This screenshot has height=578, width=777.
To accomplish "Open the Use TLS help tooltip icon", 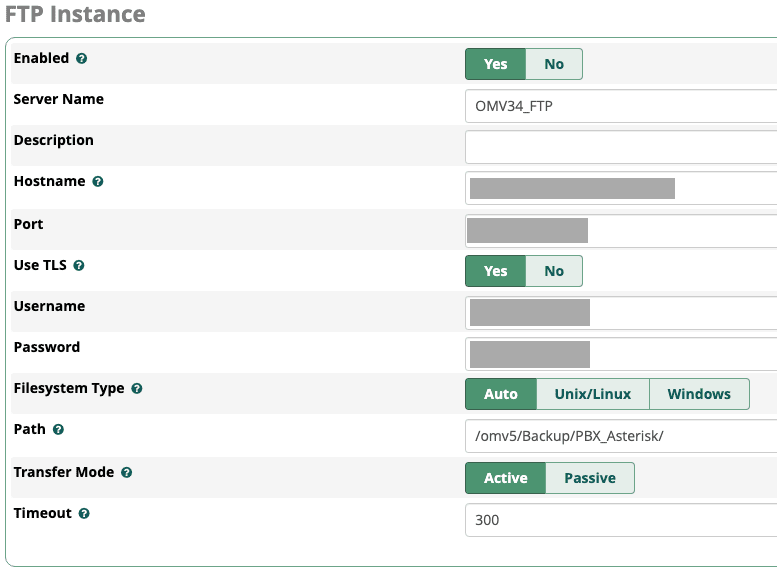I will (79, 266).
